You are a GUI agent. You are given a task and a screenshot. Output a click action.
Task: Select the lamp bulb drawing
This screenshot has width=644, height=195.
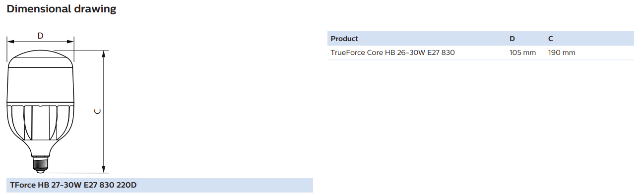pyautogui.click(x=41, y=112)
